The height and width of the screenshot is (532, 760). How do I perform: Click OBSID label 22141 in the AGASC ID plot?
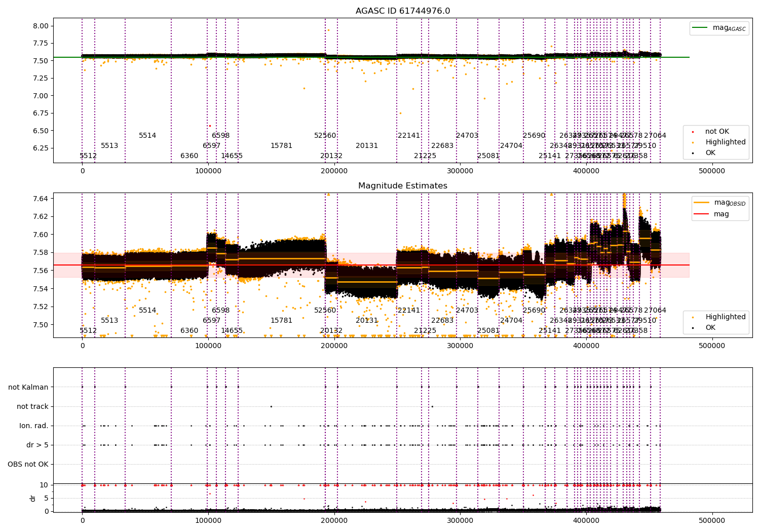(409, 136)
